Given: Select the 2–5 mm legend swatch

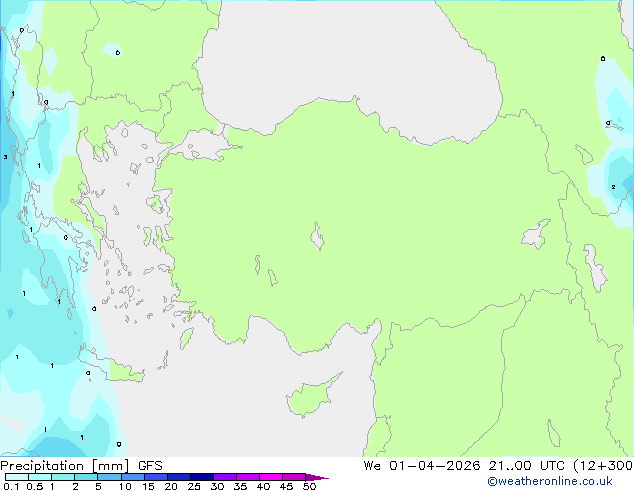Looking at the screenshot, I should tap(86, 477).
